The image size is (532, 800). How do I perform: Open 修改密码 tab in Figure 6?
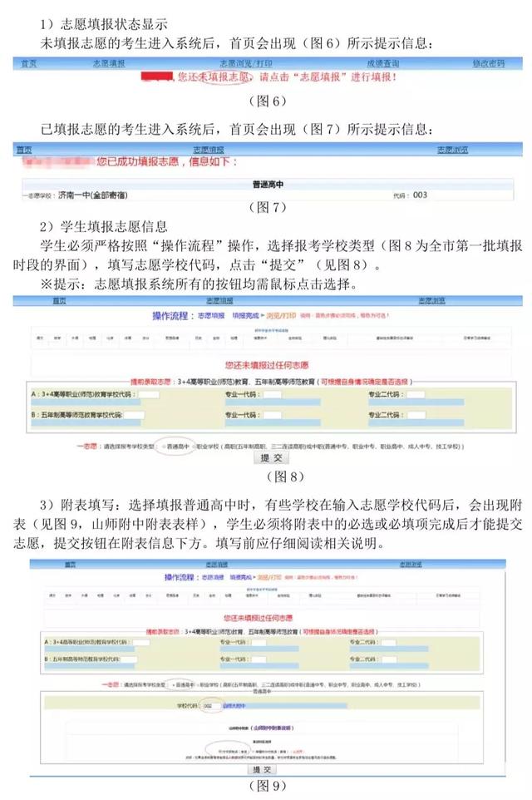[x=488, y=64]
